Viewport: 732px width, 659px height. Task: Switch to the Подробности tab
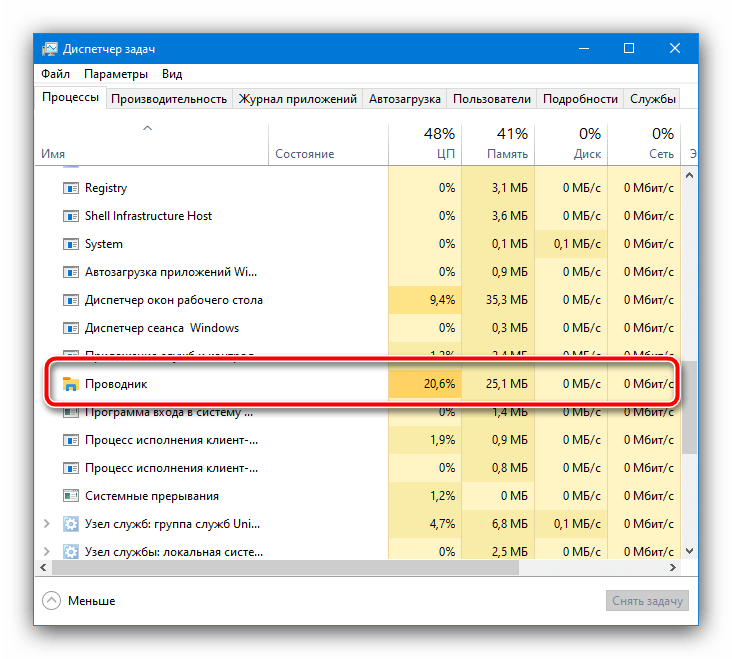580,99
